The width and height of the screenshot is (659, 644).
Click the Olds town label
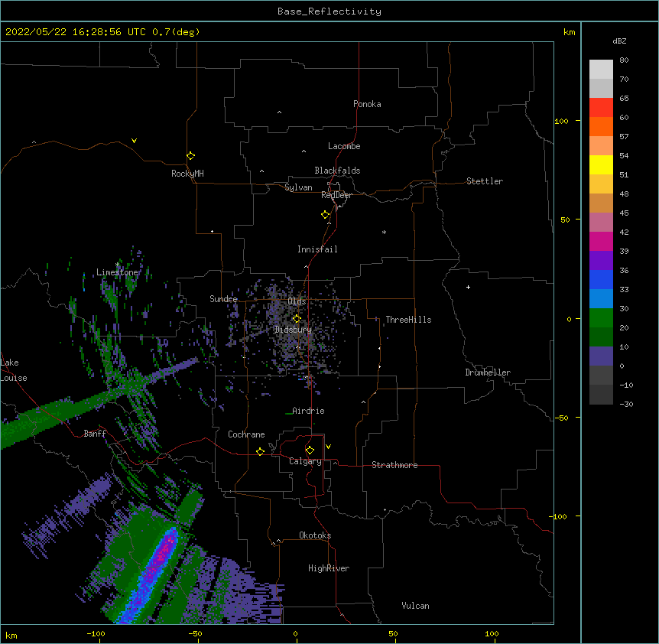coord(297,301)
